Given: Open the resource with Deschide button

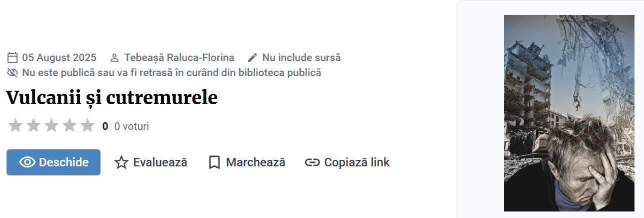Looking at the screenshot, I should point(53,162).
